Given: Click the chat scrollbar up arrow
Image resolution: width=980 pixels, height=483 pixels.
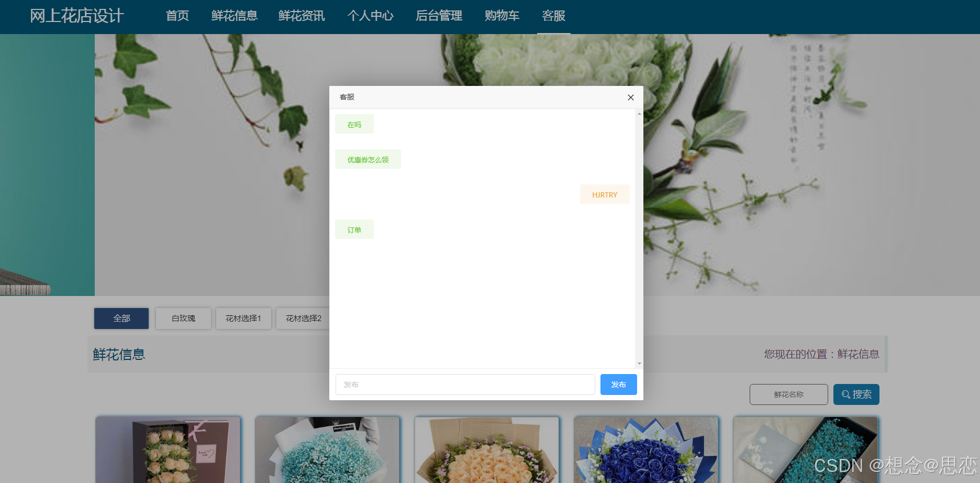Looking at the screenshot, I should [x=639, y=114].
